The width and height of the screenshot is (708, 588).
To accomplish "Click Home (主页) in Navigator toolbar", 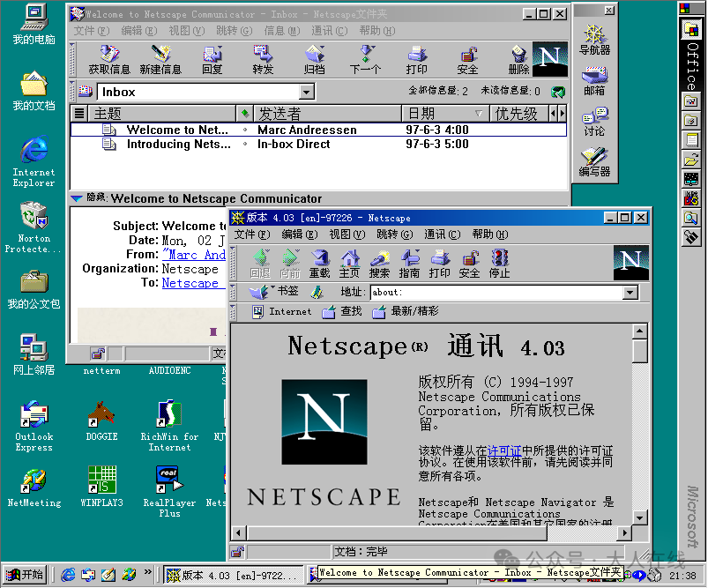I will click(349, 264).
